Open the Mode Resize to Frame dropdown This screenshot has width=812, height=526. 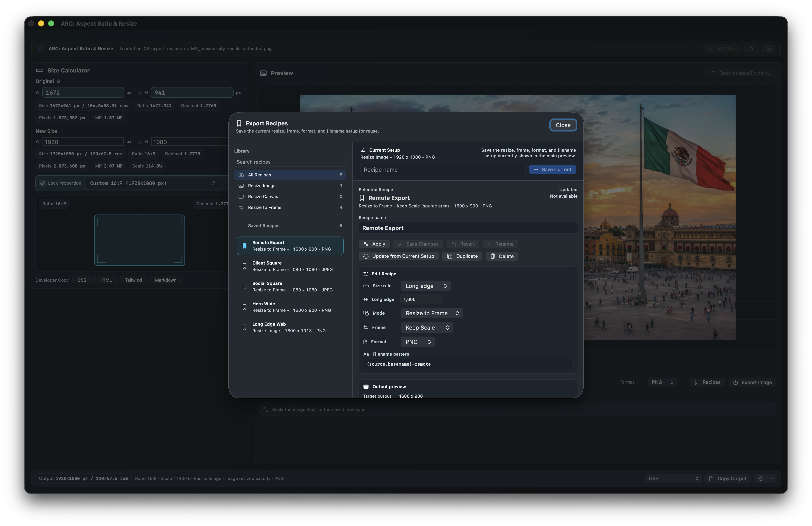click(432, 313)
